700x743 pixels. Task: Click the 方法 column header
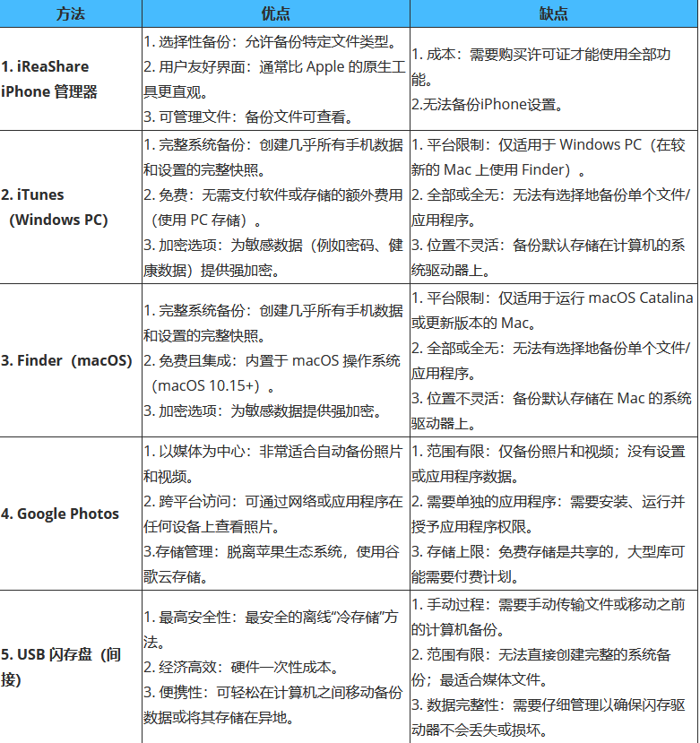[x=71, y=13]
